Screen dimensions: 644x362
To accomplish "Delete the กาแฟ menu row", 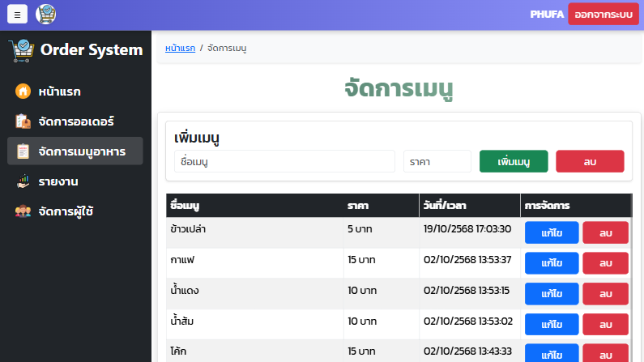I will point(605,263).
